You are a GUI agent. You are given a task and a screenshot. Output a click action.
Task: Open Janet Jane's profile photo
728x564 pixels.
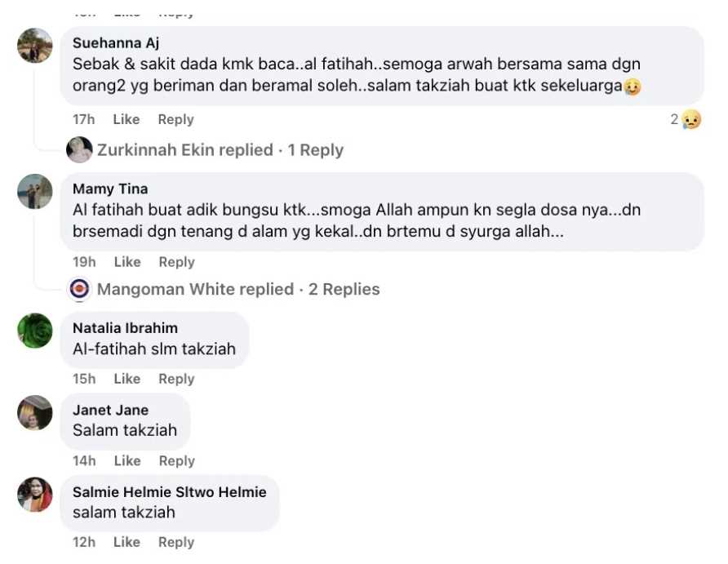[x=35, y=413]
